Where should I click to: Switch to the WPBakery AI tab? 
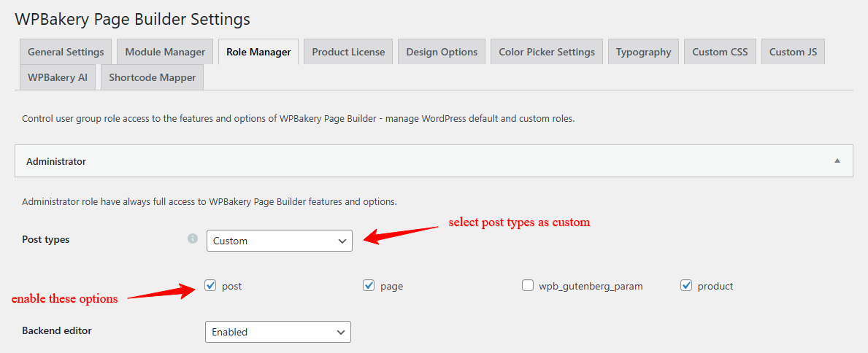(x=58, y=77)
